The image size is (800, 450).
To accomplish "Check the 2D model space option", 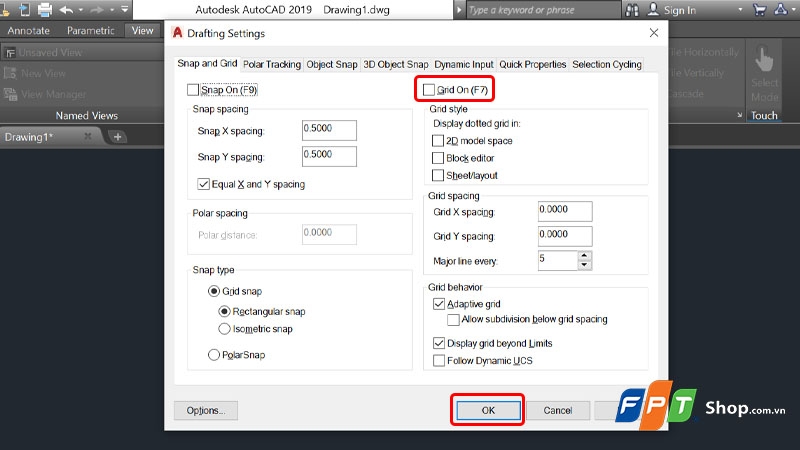I will pos(437,140).
